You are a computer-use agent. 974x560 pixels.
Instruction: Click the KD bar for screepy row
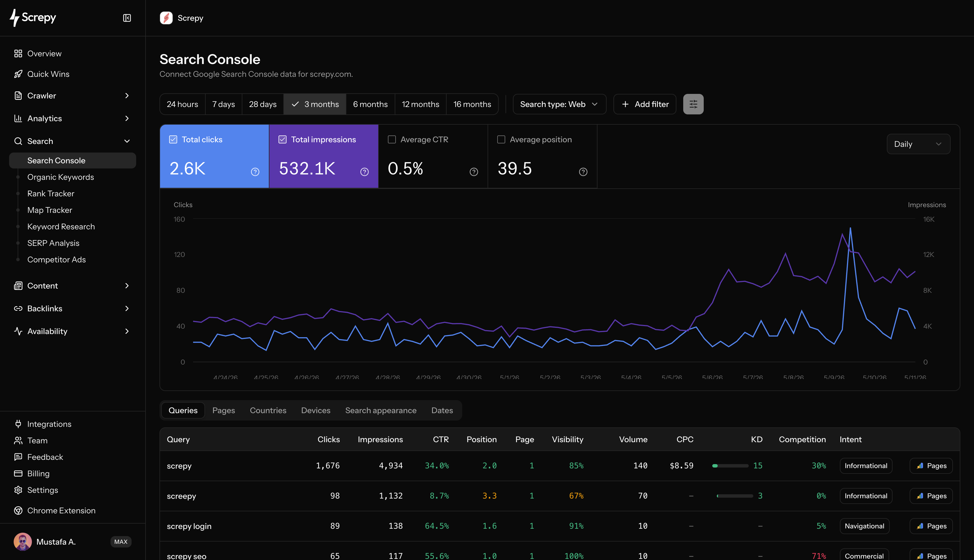click(735, 496)
